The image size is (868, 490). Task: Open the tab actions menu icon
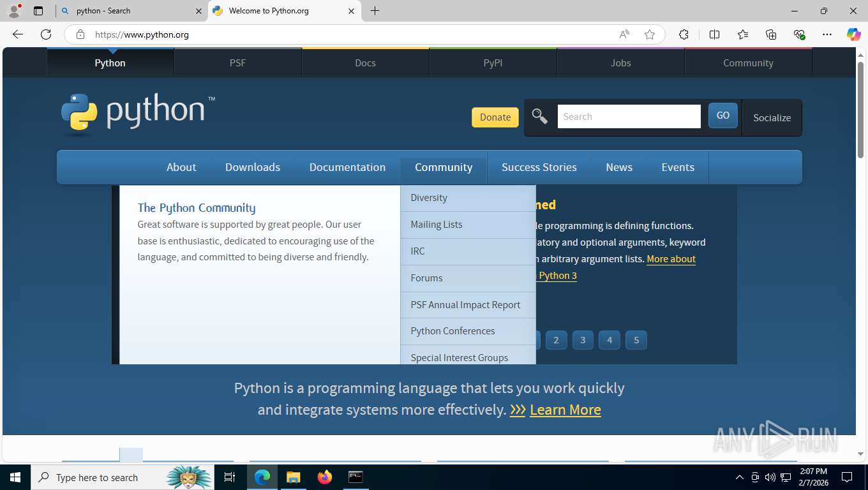(x=38, y=11)
